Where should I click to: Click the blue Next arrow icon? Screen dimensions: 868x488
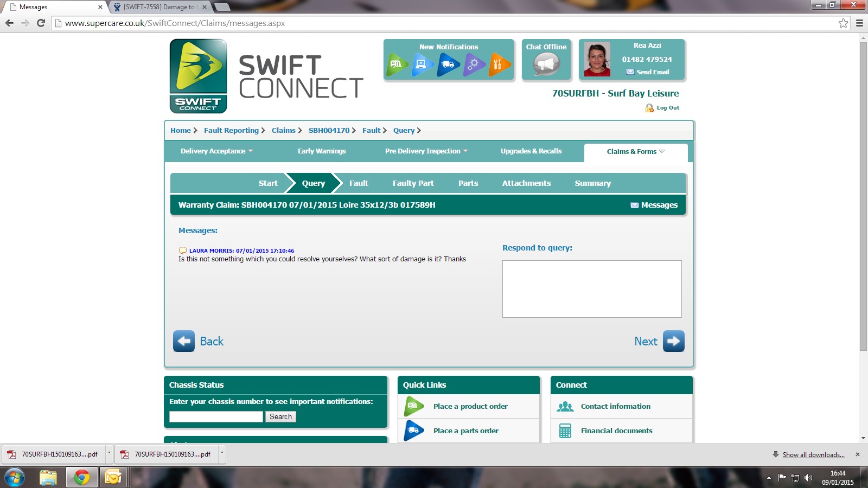pos(674,341)
